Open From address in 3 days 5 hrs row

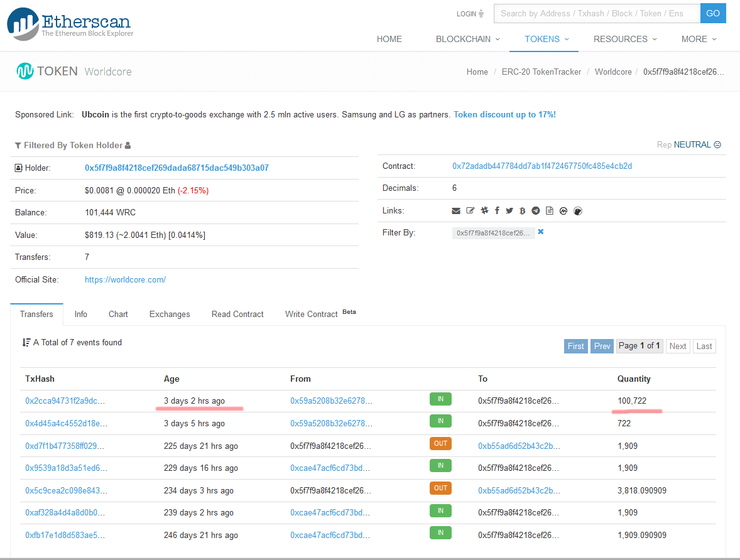pyautogui.click(x=331, y=424)
